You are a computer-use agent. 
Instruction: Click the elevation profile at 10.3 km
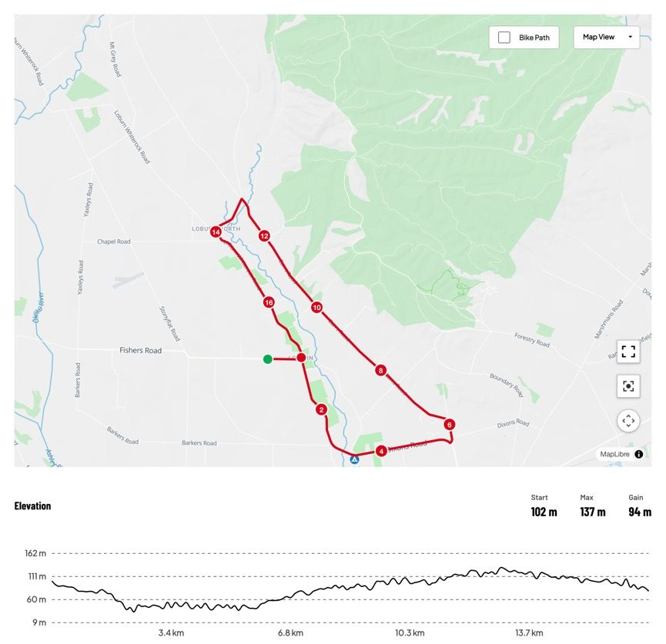409,582
